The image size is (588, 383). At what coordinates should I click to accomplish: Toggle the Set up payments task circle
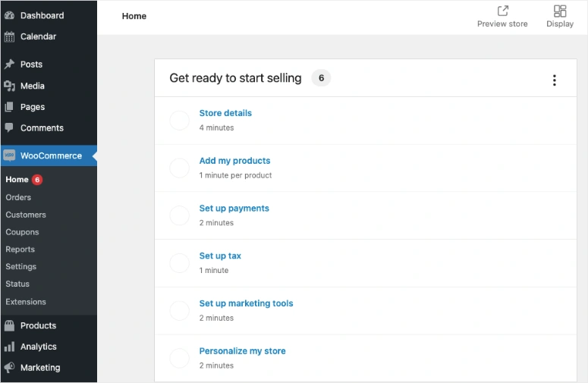tap(179, 215)
